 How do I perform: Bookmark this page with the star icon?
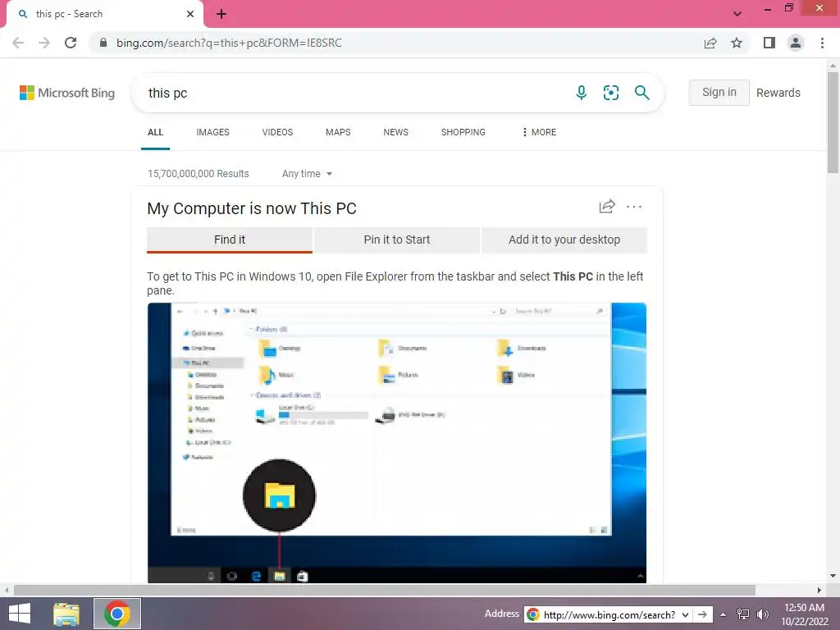tap(737, 43)
